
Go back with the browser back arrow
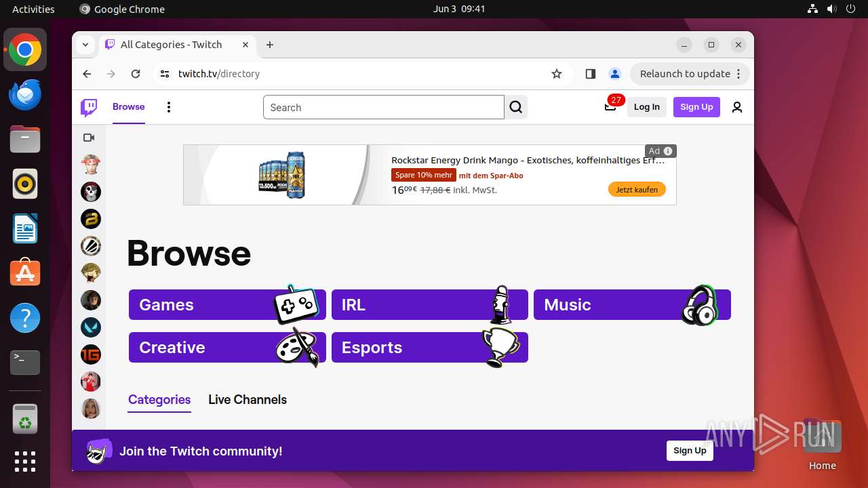click(87, 74)
